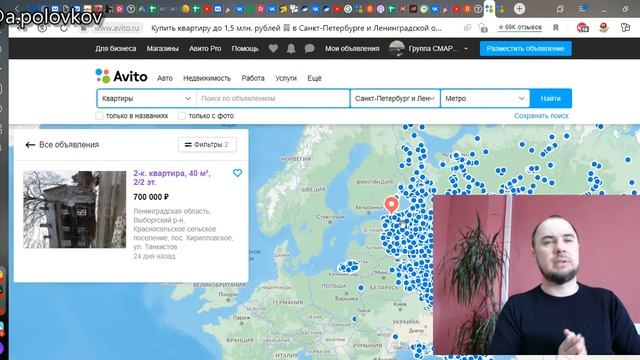Click the www.avito.ru address bar domain
Screen dimensions: 640x360
click(117, 28)
